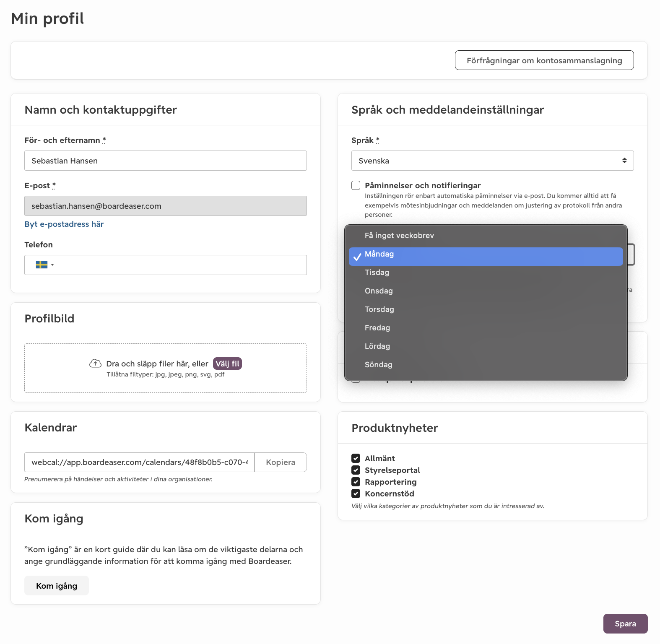Screen dimensions: 660x644
Task: Click the Spara save button
Action: point(626,623)
